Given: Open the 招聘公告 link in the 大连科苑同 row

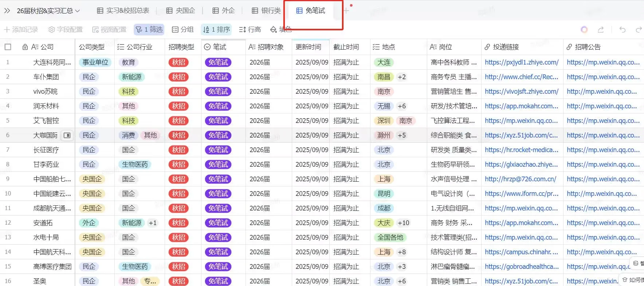Looking at the screenshot, I should 603,62.
